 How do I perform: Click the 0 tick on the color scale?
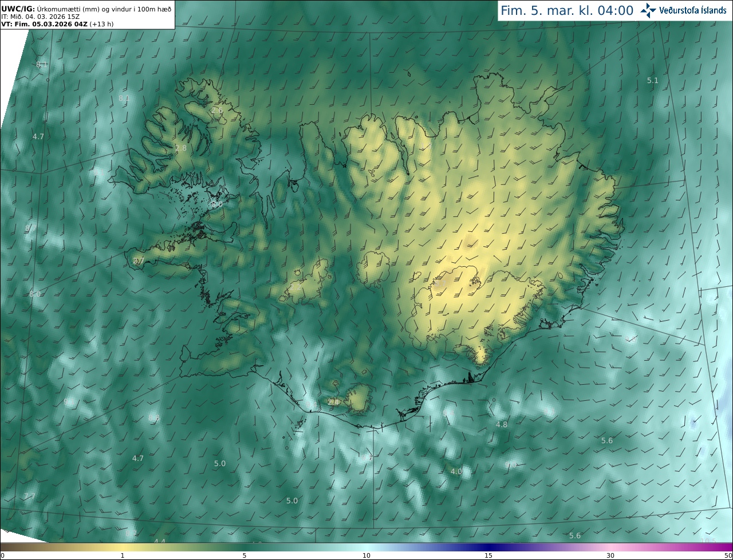[x=2, y=555]
